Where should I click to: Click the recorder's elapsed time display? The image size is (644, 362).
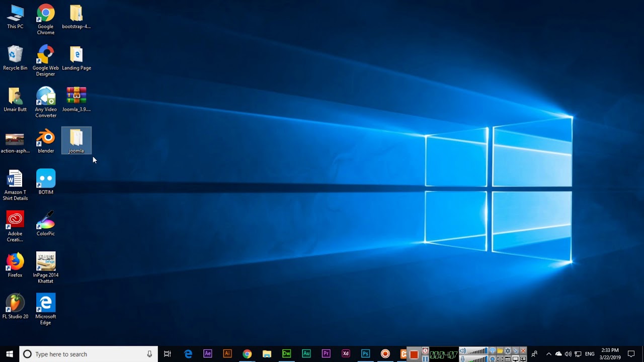tap(444, 354)
